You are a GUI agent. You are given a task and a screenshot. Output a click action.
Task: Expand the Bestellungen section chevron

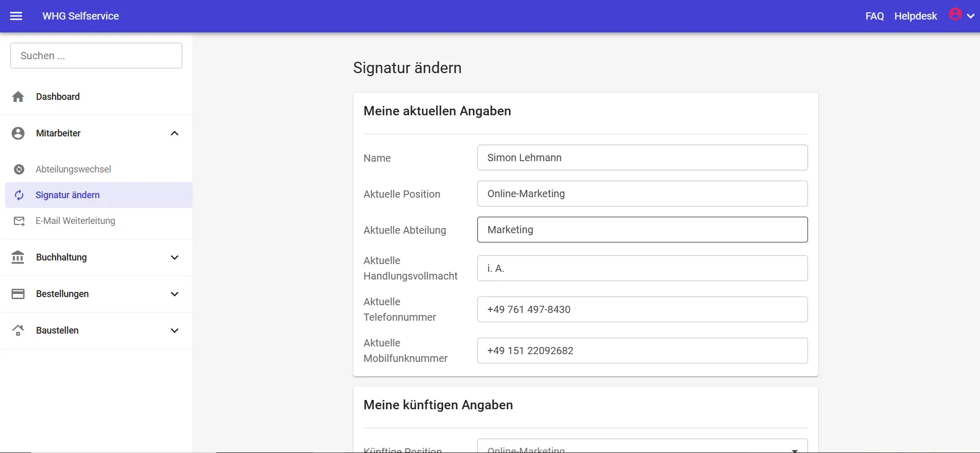click(x=175, y=294)
